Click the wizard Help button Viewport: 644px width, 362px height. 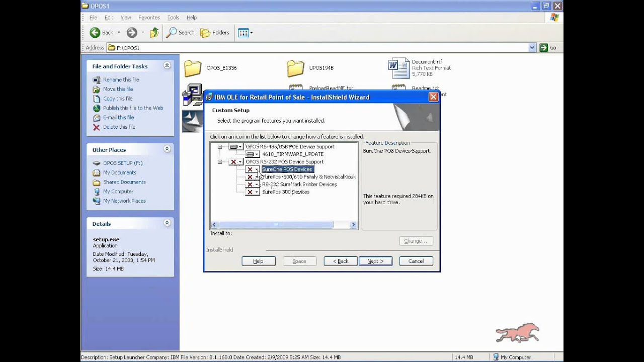tap(259, 261)
